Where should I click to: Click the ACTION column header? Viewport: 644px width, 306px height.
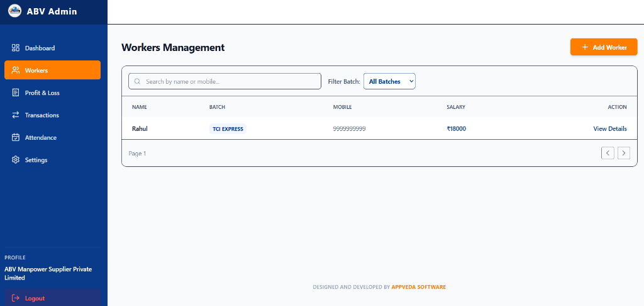click(x=618, y=107)
